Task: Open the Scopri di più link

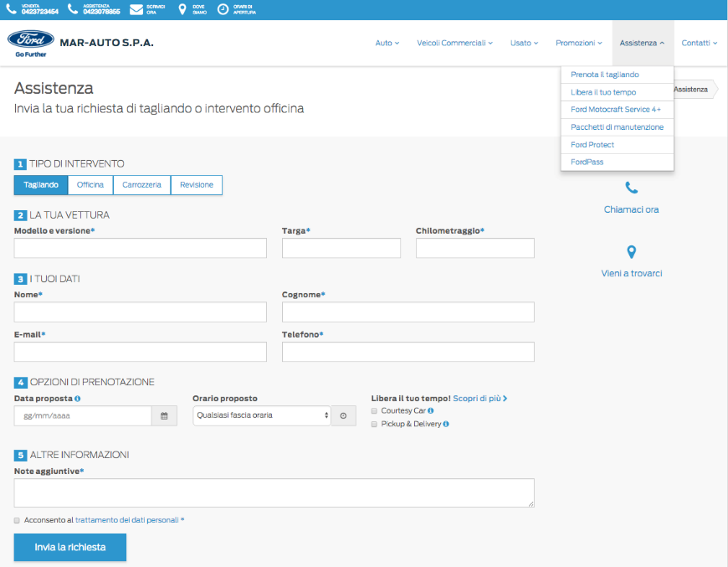Action: tap(479, 399)
